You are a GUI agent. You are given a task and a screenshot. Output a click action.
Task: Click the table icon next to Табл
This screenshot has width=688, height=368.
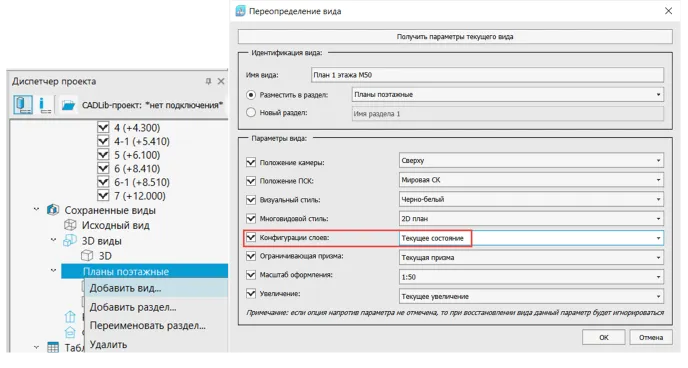coord(53,348)
